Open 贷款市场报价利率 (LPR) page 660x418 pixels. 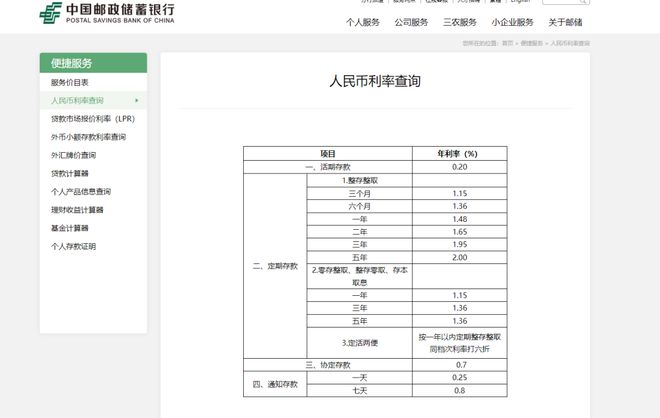pos(93,119)
